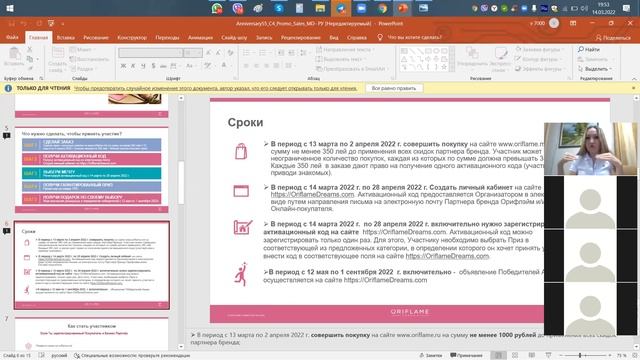
Task: Click the OriflameDreams.com link under Создать личный кабинет
Action: click(x=312, y=195)
